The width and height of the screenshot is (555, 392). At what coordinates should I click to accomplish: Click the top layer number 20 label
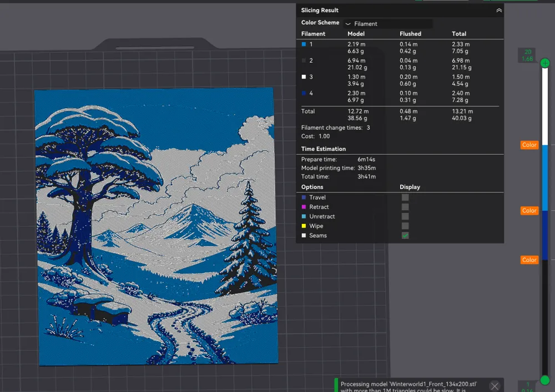click(528, 52)
